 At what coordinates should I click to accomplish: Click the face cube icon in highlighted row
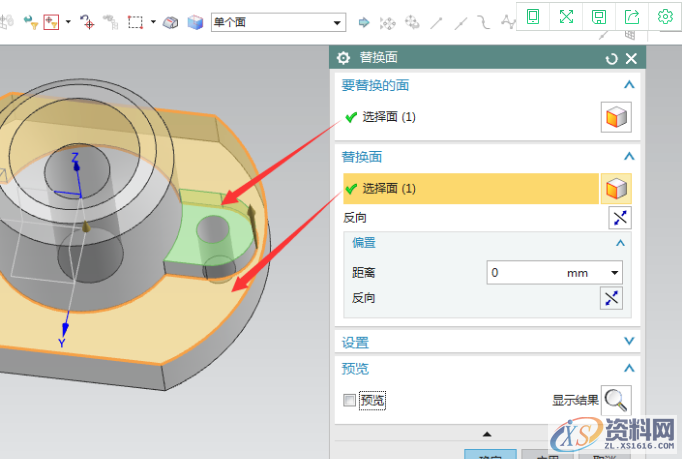tap(616, 189)
